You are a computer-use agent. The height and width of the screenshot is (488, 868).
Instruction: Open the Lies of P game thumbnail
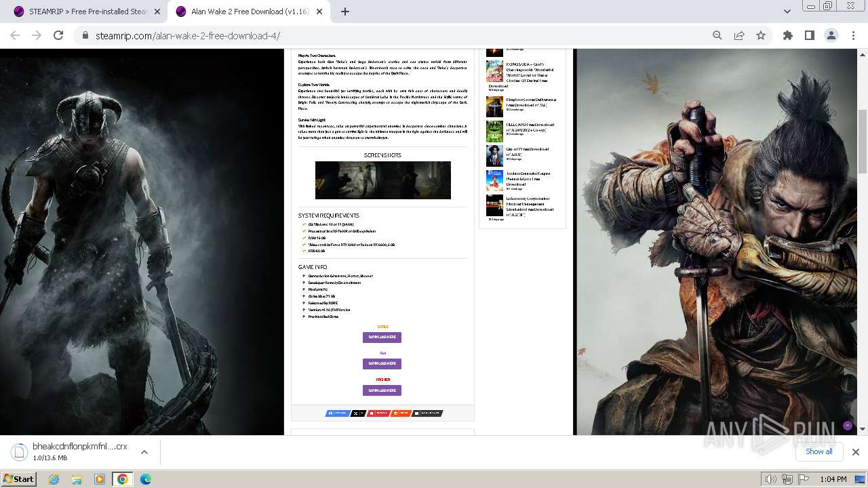(x=494, y=156)
